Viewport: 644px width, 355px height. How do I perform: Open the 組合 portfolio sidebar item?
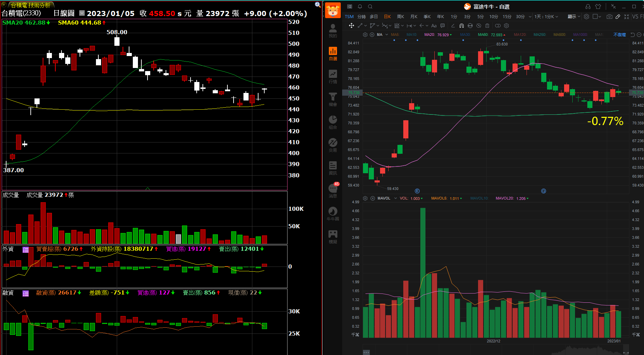click(333, 122)
